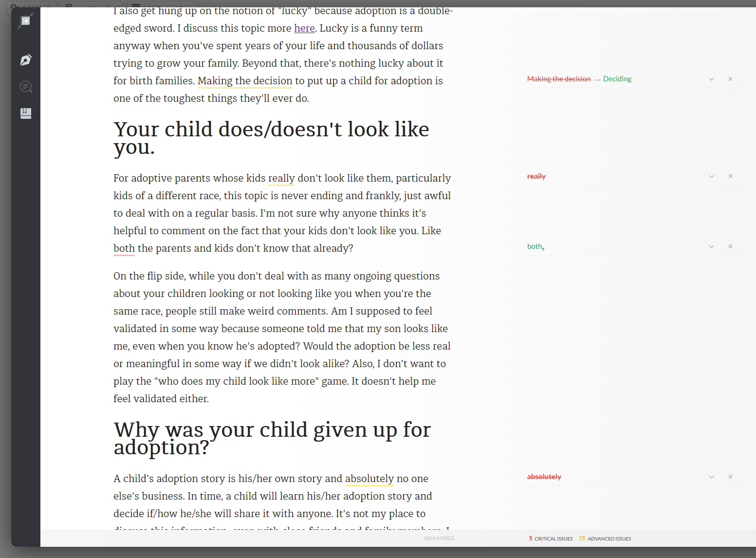The width and height of the screenshot is (756, 558).
Task: Dismiss the 'both,' suggestion card
Action: pyautogui.click(x=730, y=246)
